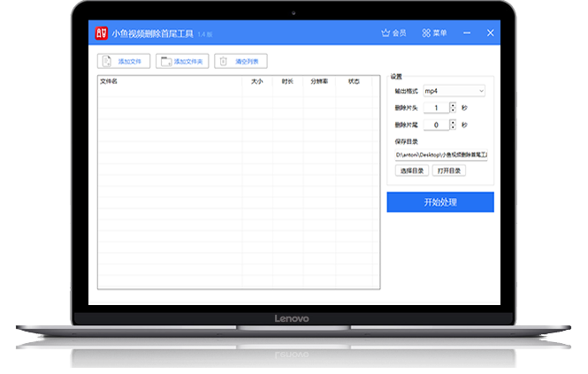This screenshot has width=588, height=374.
Task: Increase 删除片尾 seconds with up arrow
Action: (453, 122)
